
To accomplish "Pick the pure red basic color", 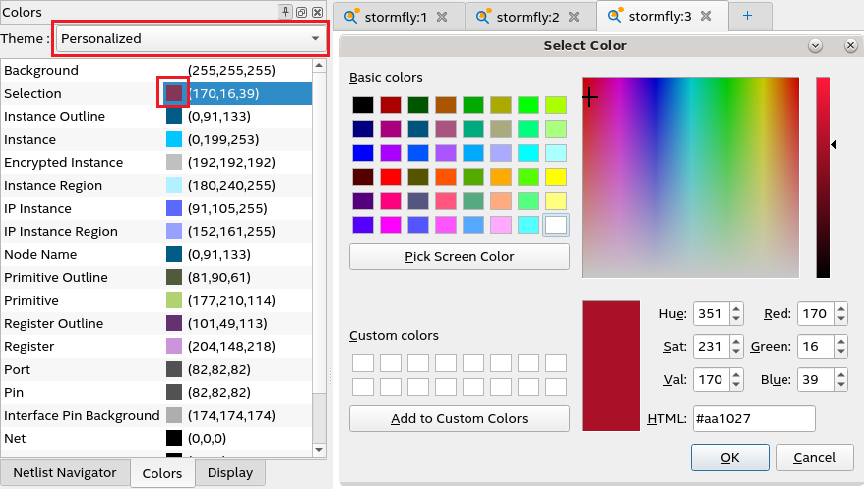I will click(x=390, y=177).
